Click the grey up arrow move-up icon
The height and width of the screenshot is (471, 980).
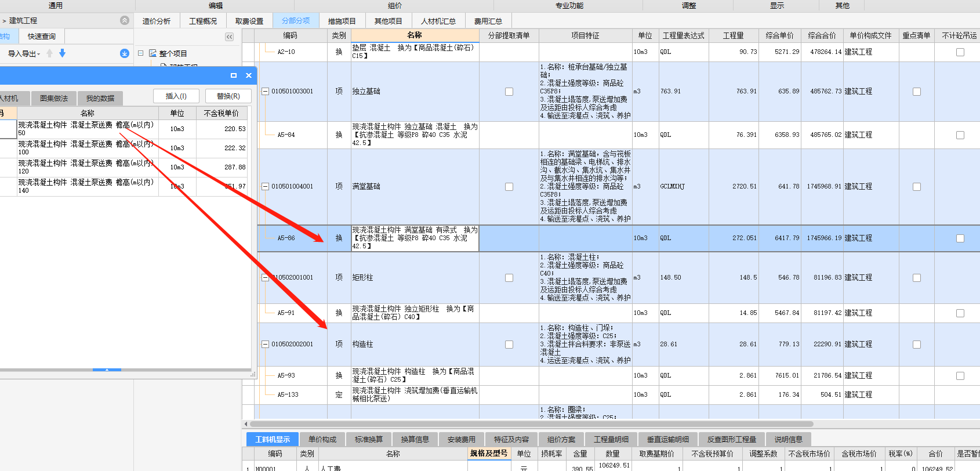coord(49,53)
